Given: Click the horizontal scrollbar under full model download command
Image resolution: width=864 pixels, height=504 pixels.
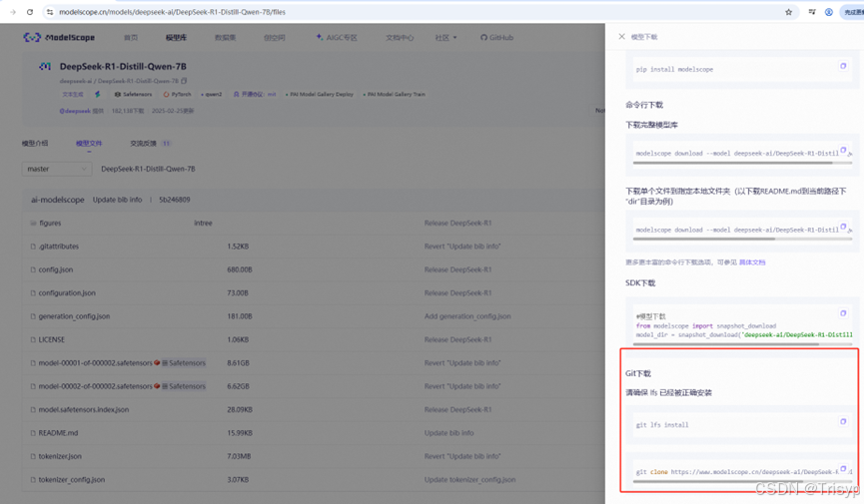Looking at the screenshot, I should pyautogui.click(x=732, y=163).
